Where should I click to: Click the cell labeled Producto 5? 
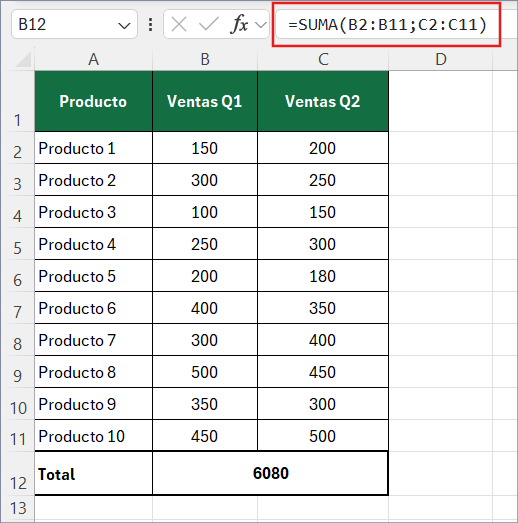(93, 276)
